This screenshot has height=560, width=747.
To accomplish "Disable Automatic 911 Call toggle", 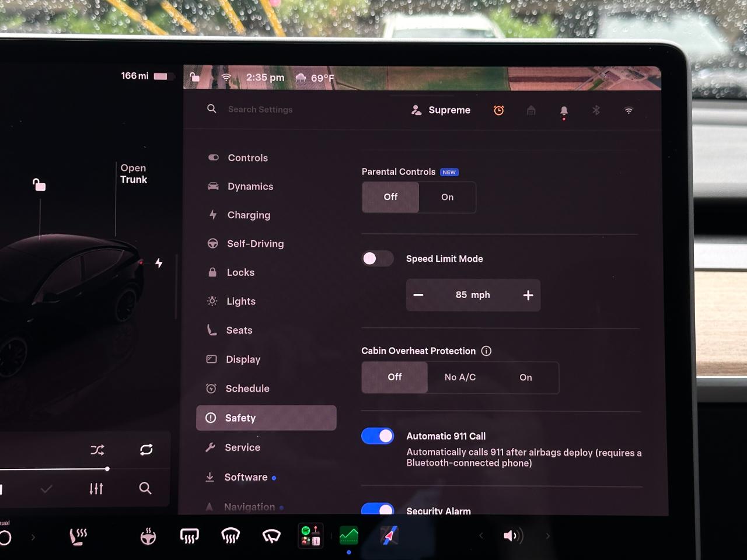I will tap(378, 436).
